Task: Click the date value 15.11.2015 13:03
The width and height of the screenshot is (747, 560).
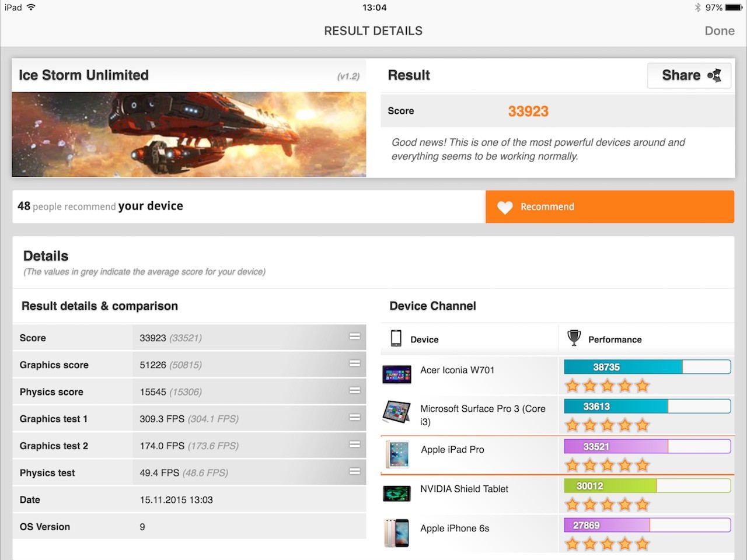Action: (176, 500)
